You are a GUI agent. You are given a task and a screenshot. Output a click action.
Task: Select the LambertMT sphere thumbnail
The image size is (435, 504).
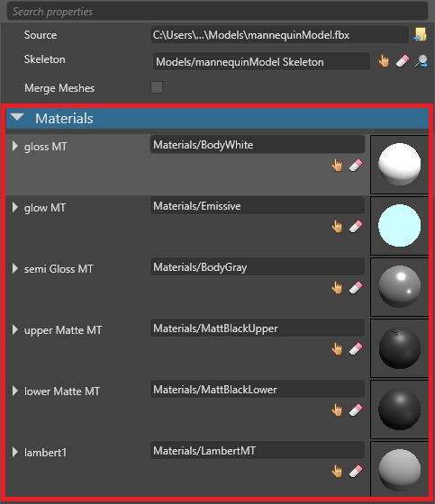click(400, 469)
